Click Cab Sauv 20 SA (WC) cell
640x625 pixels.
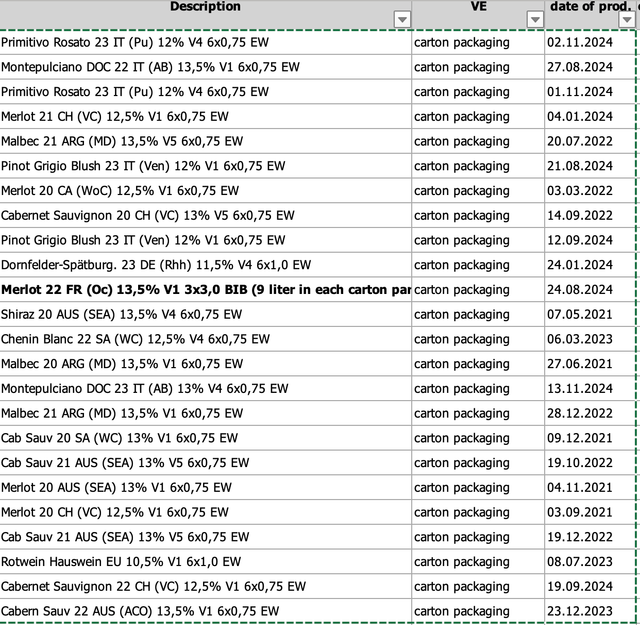[205, 438]
